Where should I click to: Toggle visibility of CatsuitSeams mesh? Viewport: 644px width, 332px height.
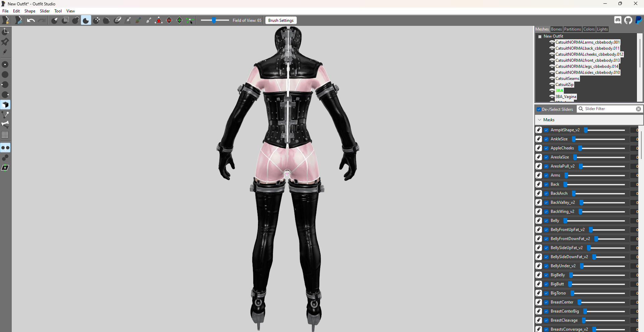552,79
